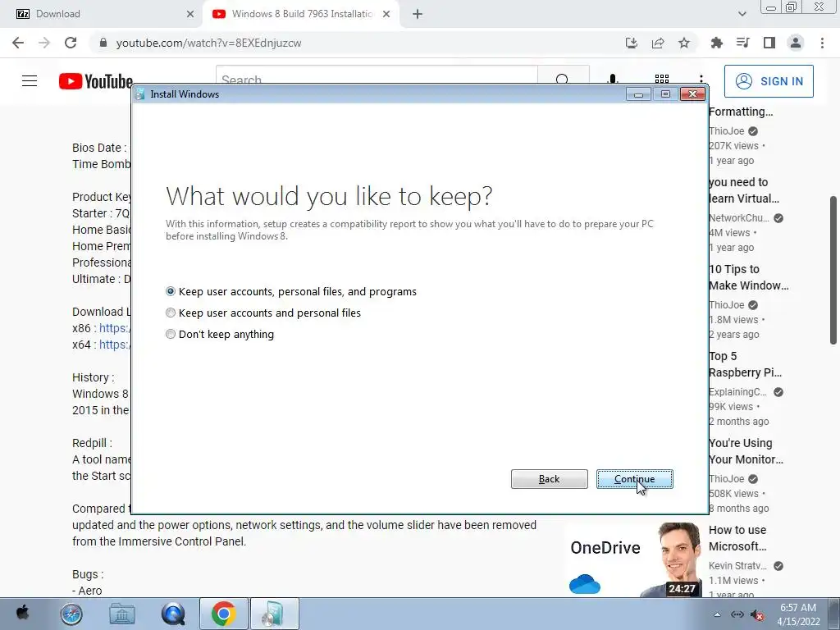Click the SIGN IN button

[x=769, y=81]
